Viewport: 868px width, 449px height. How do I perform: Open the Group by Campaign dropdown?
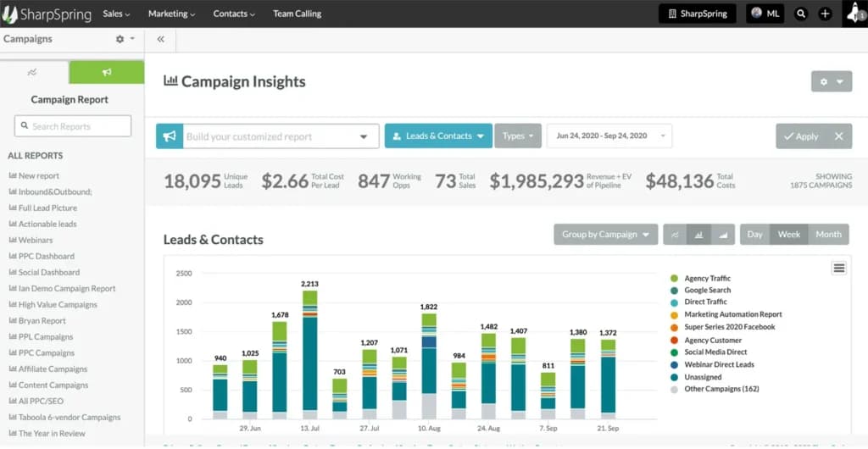605,235
